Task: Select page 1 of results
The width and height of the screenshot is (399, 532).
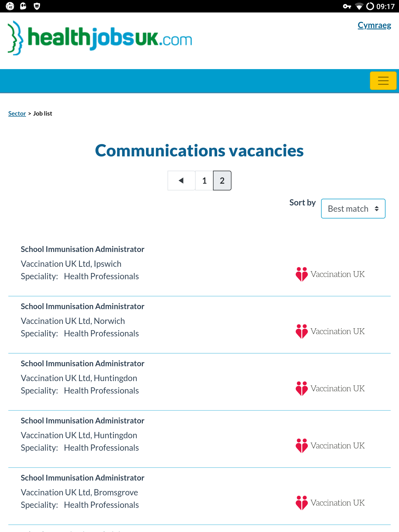Action: [x=204, y=181]
